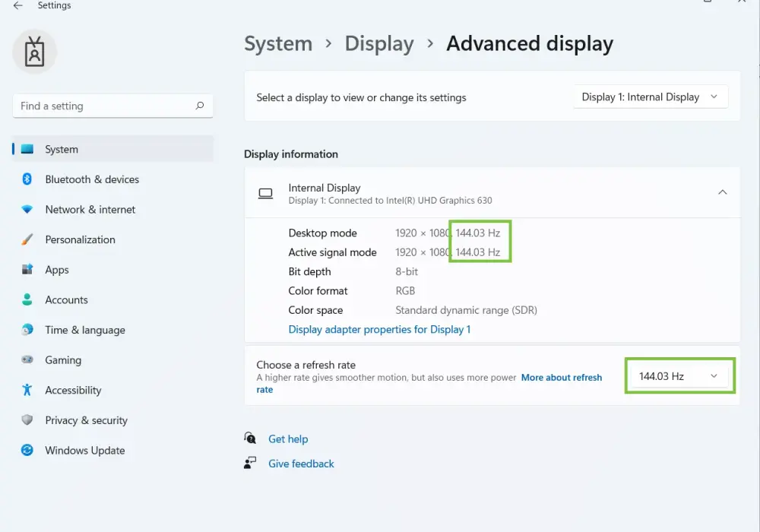Screen dimensions: 760x532
Task: Open the Display 1: Internal Display dropdown
Action: pos(651,97)
